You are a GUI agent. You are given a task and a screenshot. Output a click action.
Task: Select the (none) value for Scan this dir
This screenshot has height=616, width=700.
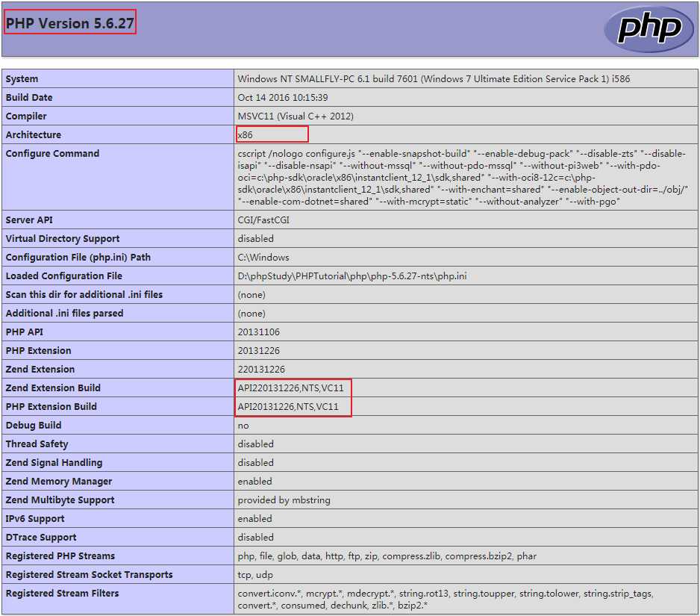point(251,295)
